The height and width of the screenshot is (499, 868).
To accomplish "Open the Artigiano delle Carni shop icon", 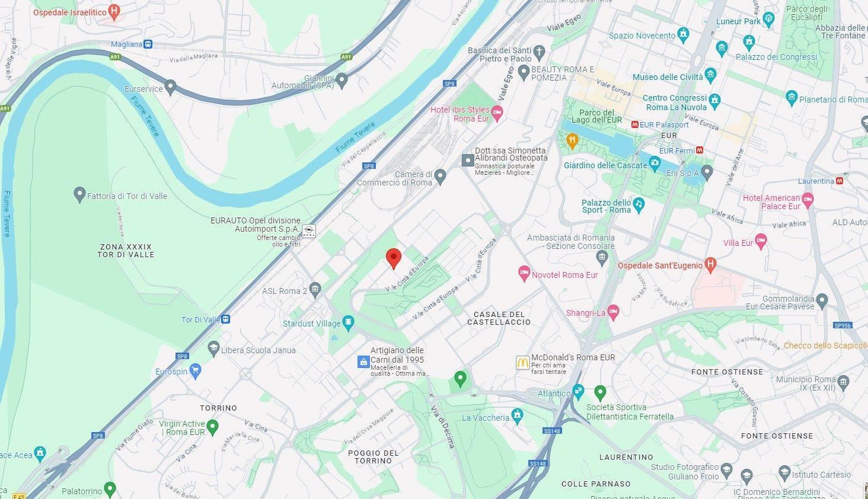I will [x=363, y=362].
